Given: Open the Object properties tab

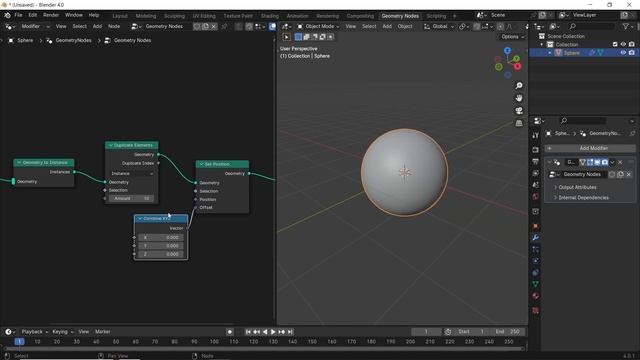Looking at the screenshot, I should point(536,226).
